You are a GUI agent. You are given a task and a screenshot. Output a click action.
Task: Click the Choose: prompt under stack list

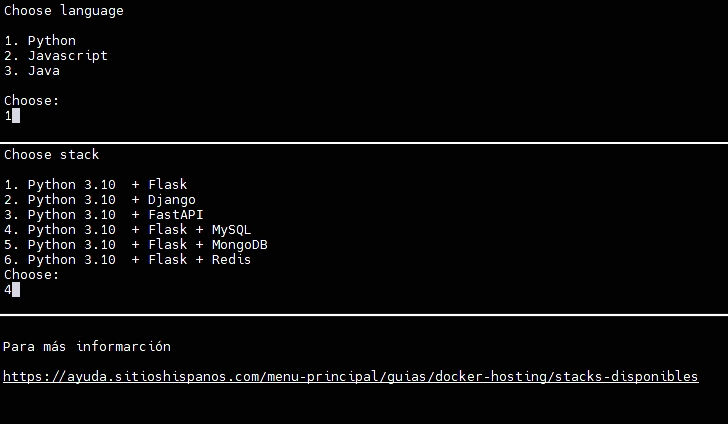(32, 275)
